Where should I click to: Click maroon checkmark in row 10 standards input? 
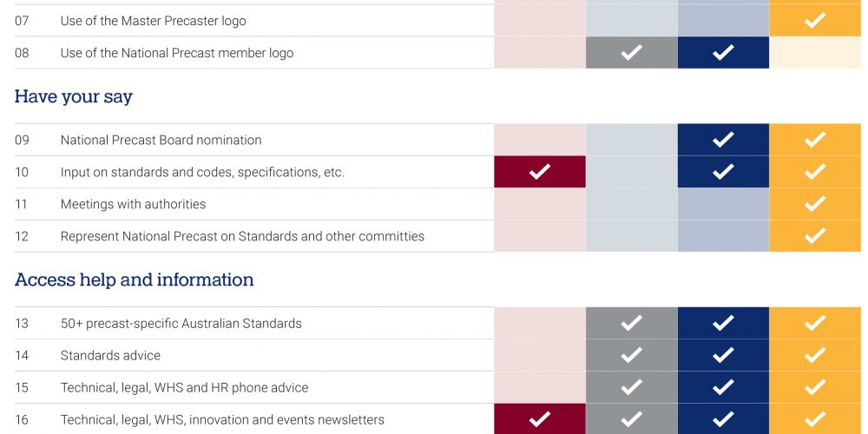(540, 172)
